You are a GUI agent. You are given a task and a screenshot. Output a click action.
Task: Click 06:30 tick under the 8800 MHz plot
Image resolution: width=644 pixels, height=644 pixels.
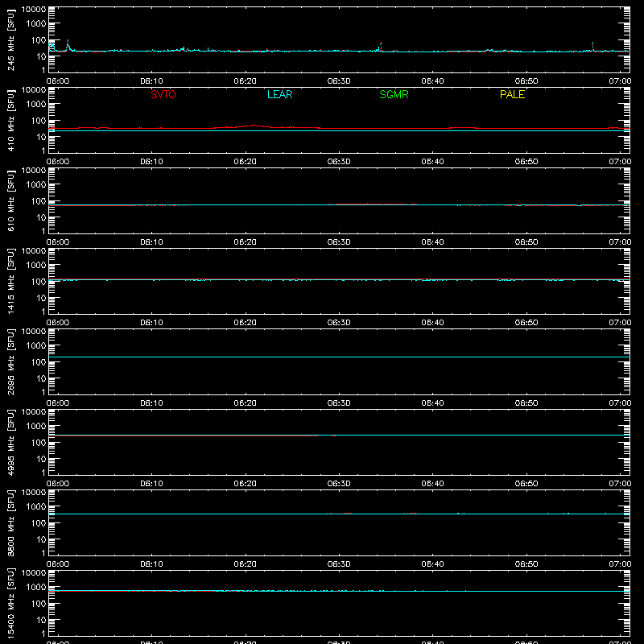pos(339,564)
